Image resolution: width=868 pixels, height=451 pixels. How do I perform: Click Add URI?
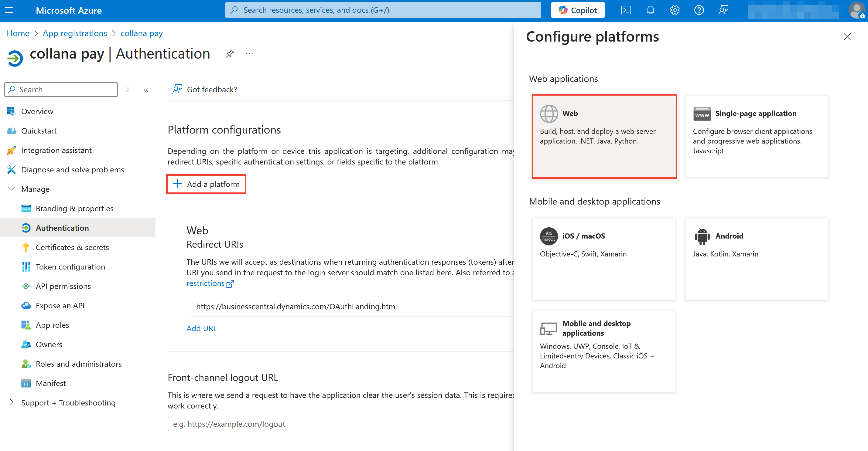click(x=201, y=328)
